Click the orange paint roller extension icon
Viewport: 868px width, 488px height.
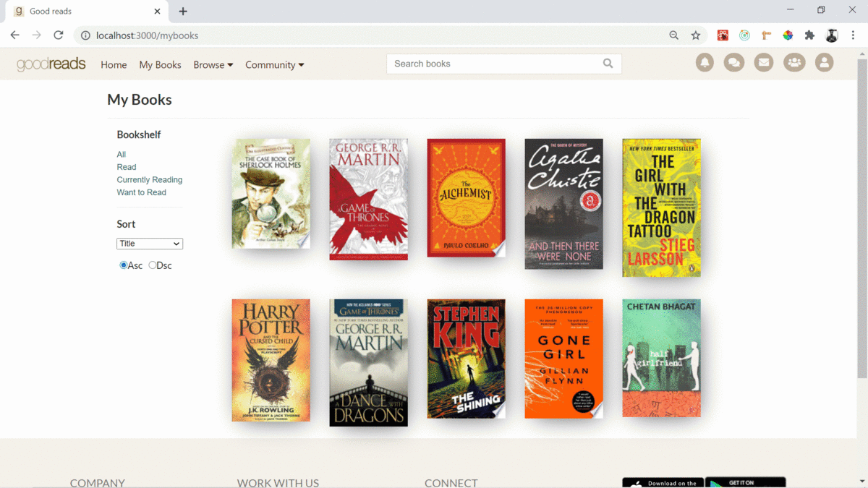coord(766,35)
